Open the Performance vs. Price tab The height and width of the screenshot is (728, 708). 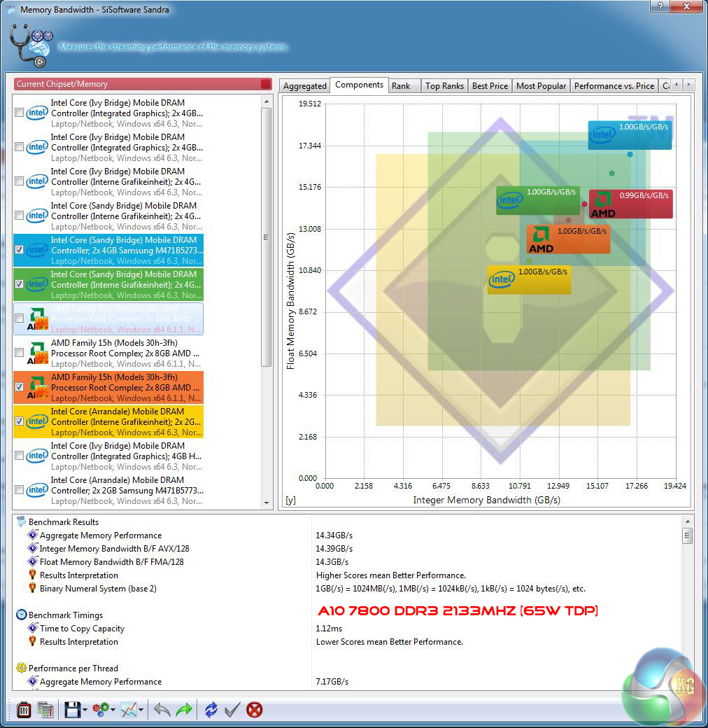point(614,86)
